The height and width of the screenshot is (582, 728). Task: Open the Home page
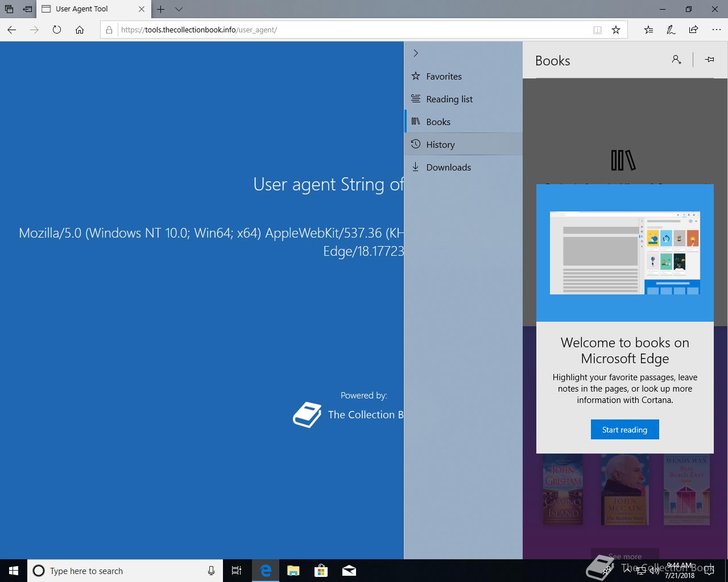point(80,30)
